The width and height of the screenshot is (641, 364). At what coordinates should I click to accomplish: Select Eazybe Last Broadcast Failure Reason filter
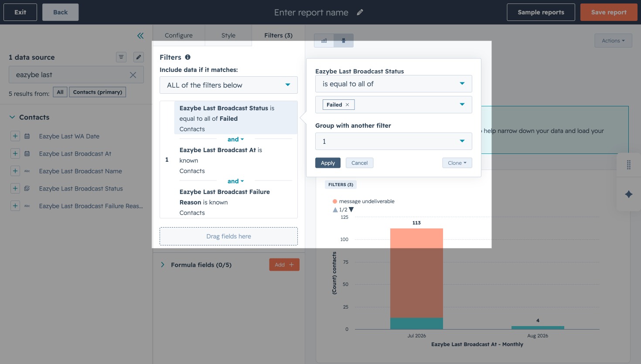click(236, 202)
